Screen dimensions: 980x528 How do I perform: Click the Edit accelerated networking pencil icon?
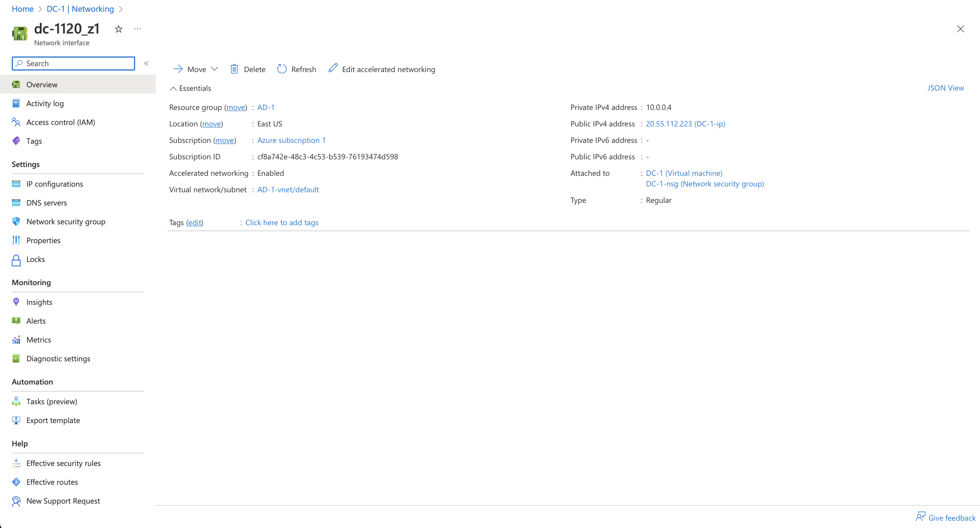coord(333,68)
